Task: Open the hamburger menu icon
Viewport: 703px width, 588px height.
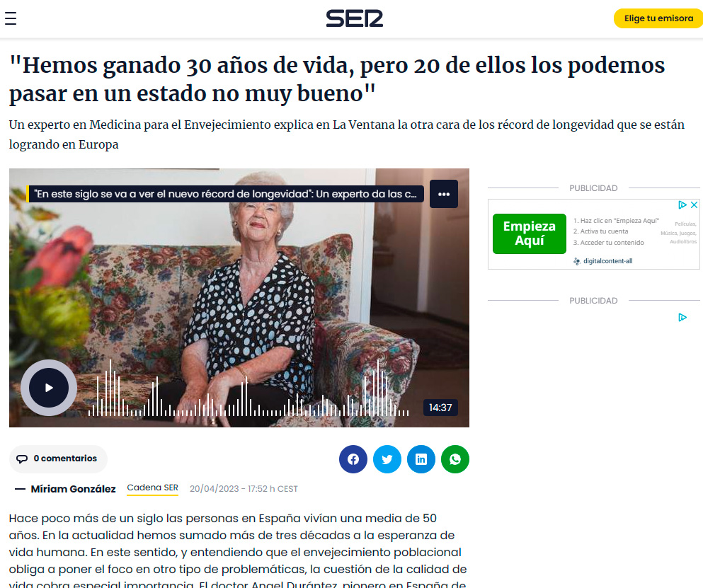Action: coord(11,18)
